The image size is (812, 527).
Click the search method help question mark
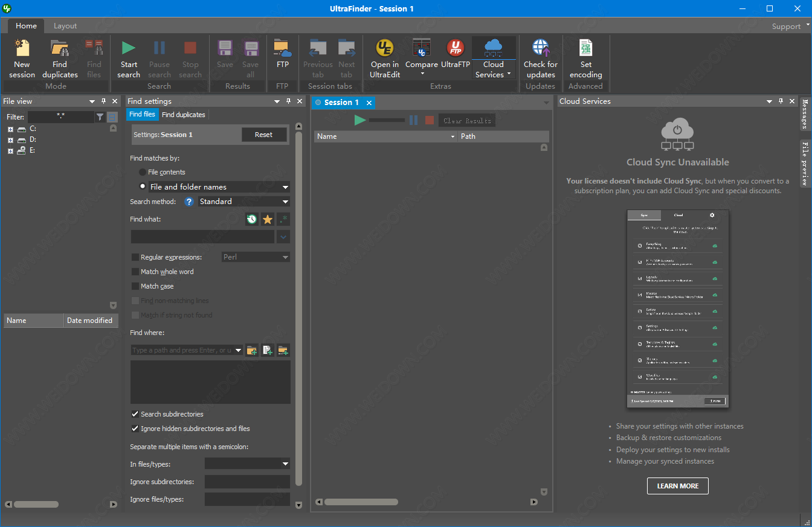click(188, 202)
